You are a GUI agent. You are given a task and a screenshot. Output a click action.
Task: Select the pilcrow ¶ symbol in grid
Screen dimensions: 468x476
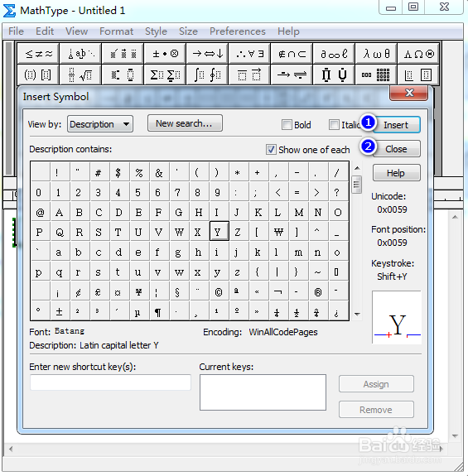[158, 311]
